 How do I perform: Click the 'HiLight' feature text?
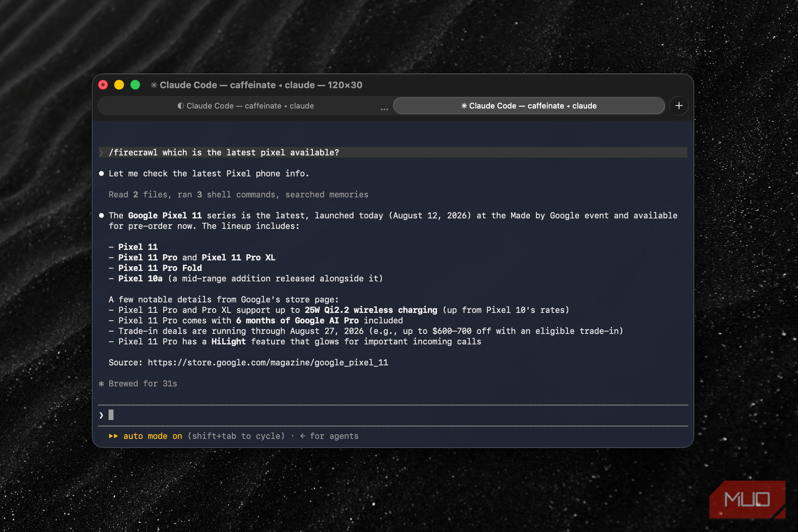[x=228, y=342]
